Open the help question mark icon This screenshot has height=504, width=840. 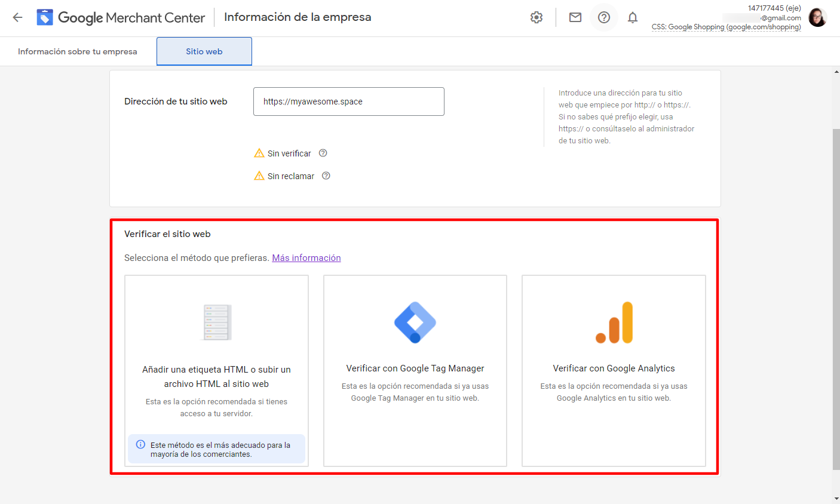[604, 17]
